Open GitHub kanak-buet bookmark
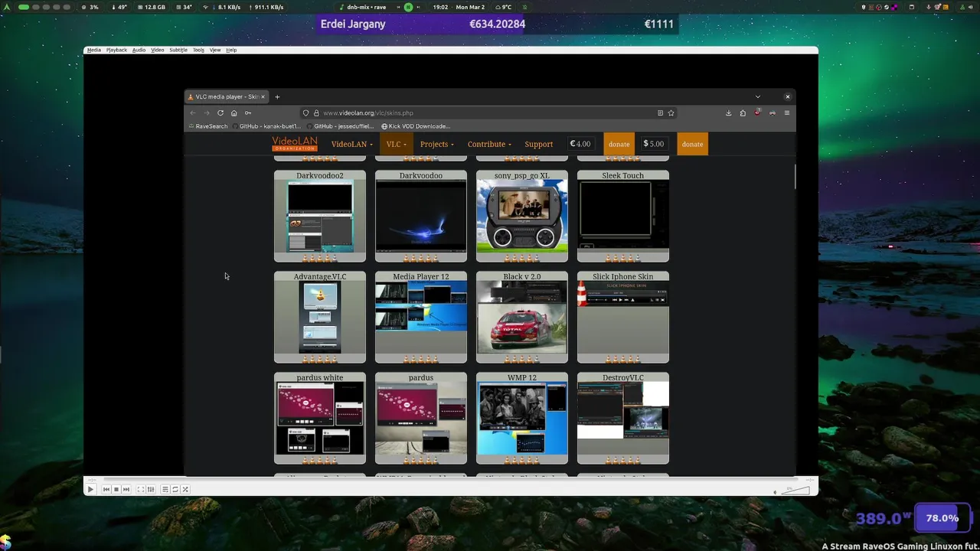The height and width of the screenshot is (551, 980). pos(265,126)
